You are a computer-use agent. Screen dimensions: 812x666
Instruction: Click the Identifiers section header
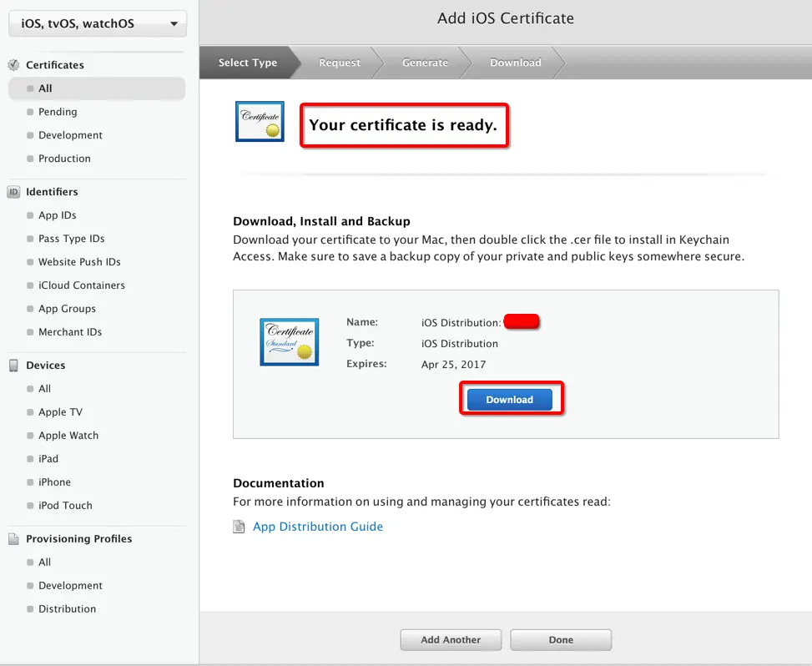(x=52, y=192)
